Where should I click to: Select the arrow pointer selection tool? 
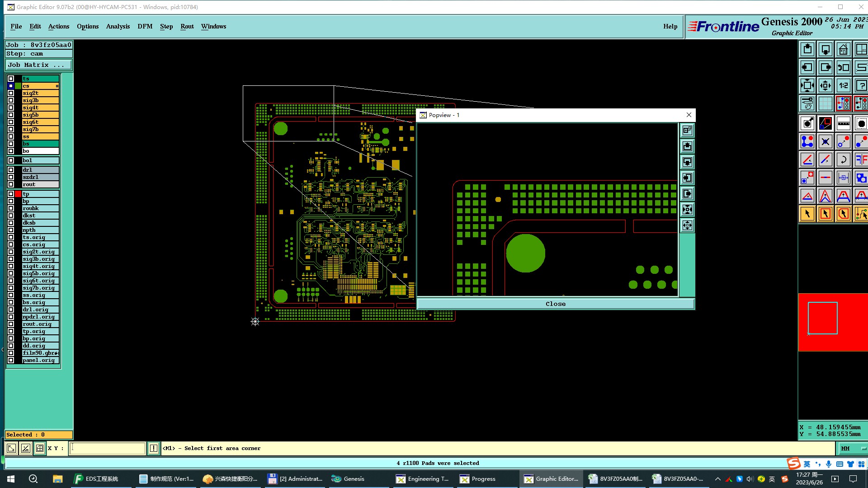807,214
